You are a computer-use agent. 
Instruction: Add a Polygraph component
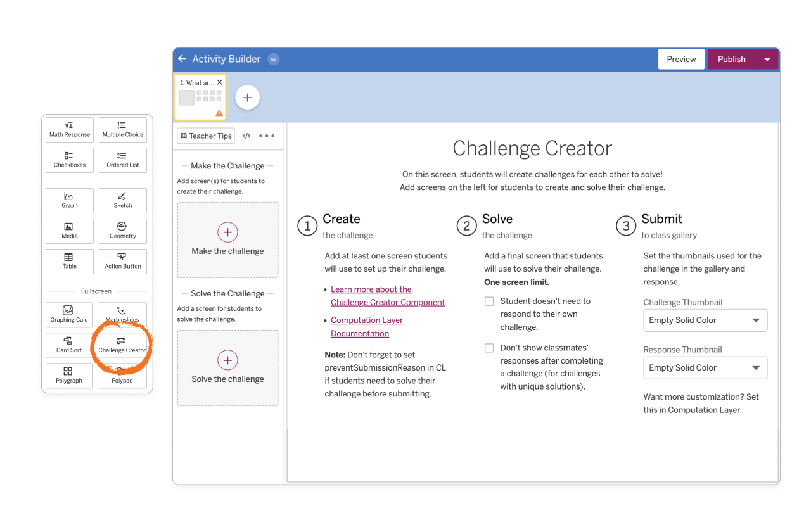(69, 376)
